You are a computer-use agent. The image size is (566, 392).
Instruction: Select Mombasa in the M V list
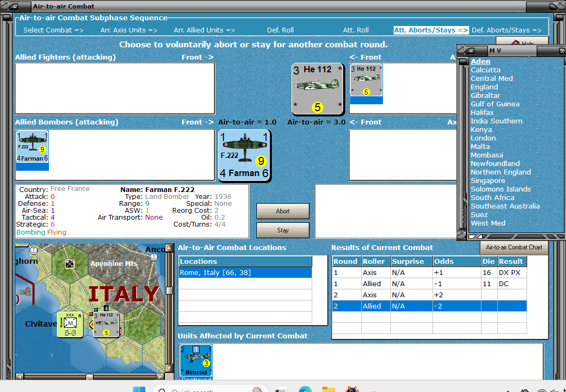(x=487, y=155)
